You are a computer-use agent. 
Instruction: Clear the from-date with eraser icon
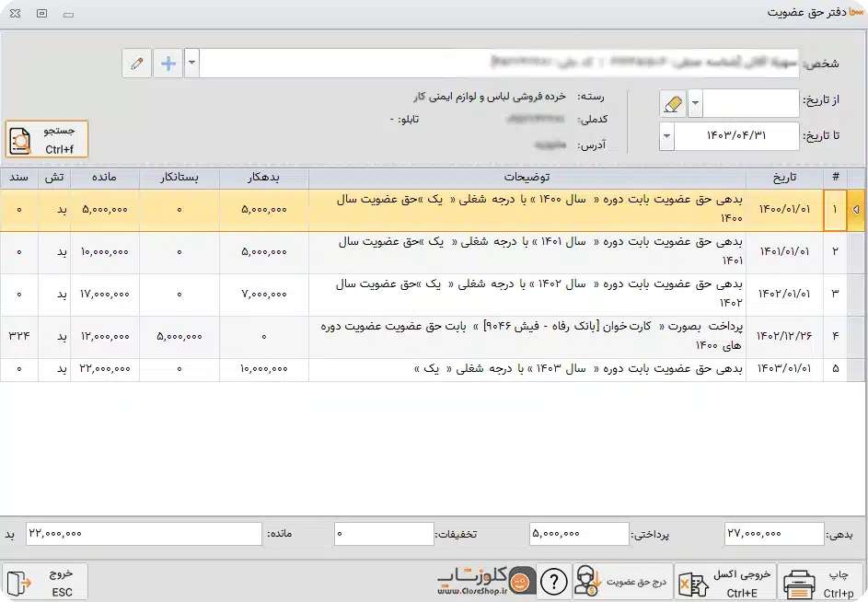tap(673, 104)
